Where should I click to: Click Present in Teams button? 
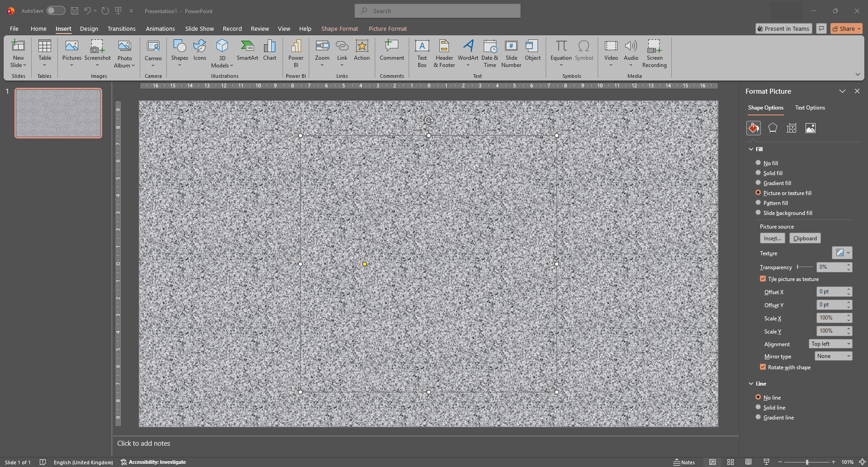click(783, 29)
